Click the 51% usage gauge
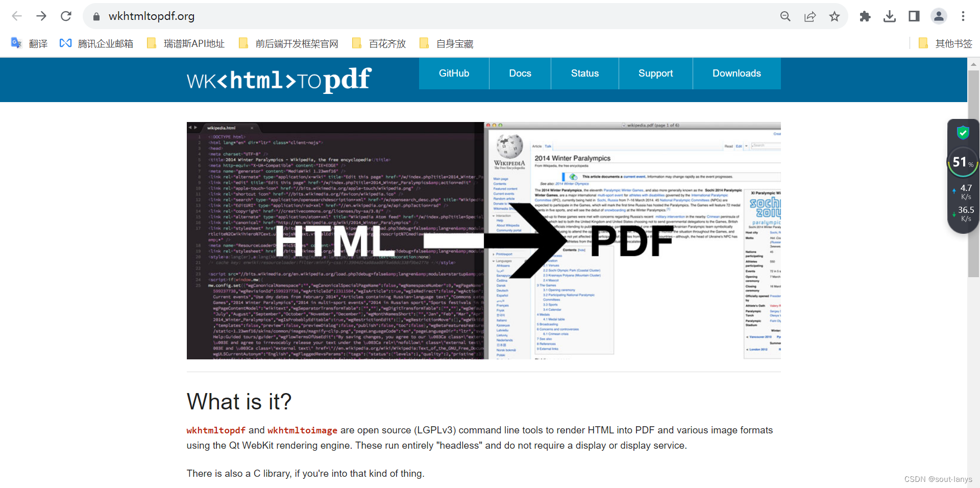The height and width of the screenshot is (488, 980). click(x=963, y=162)
